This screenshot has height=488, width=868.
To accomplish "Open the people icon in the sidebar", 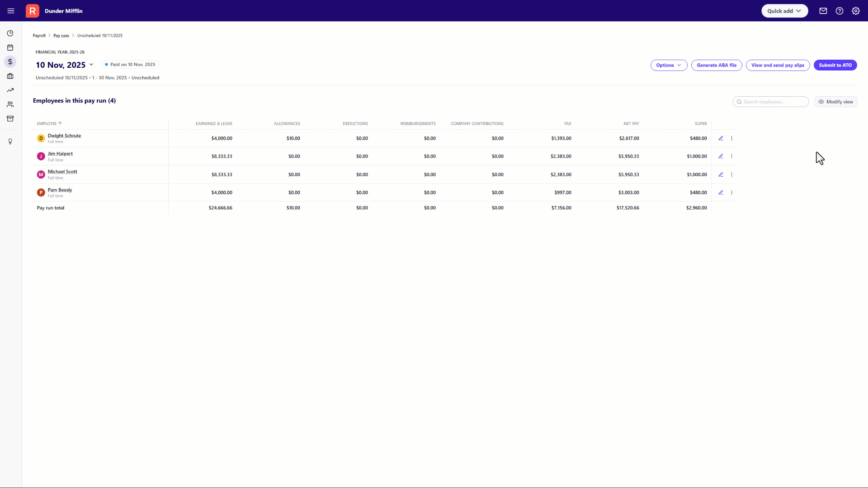I will point(10,104).
